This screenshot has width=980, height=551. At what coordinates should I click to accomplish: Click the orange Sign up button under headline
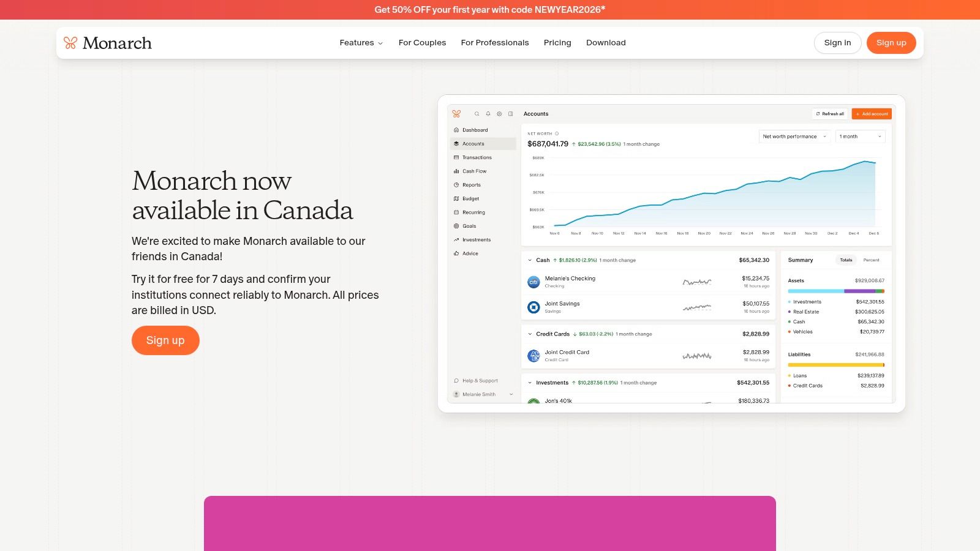165,340
